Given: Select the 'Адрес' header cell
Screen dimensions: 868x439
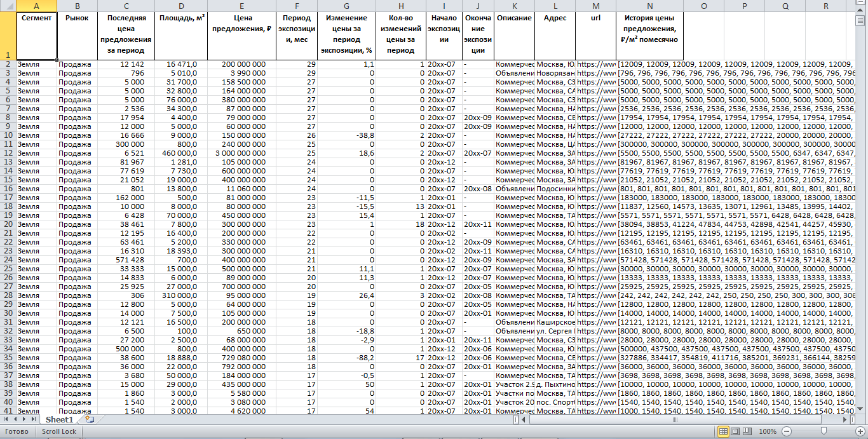Looking at the screenshot, I should [x=555, y=36].
